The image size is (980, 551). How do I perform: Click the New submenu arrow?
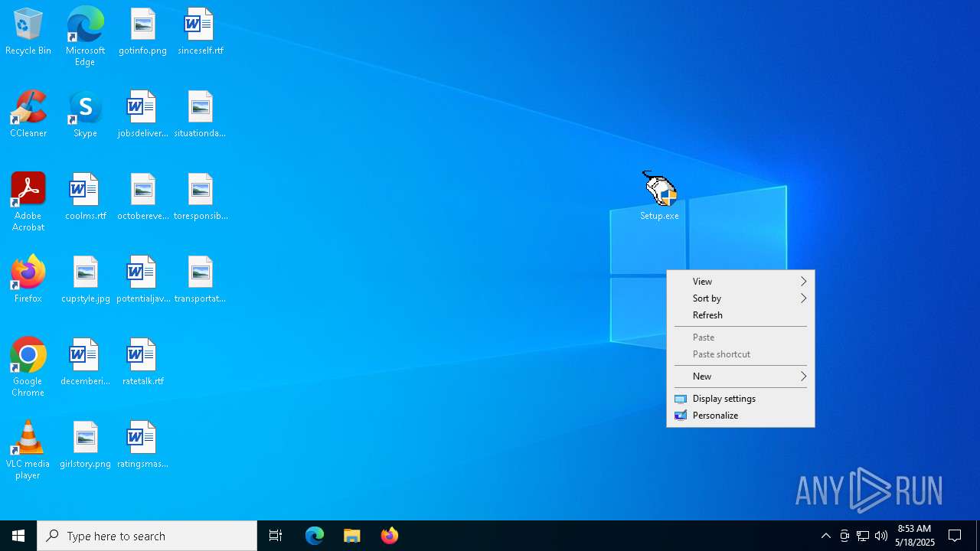pyautogui.click(x=803, y=377)
